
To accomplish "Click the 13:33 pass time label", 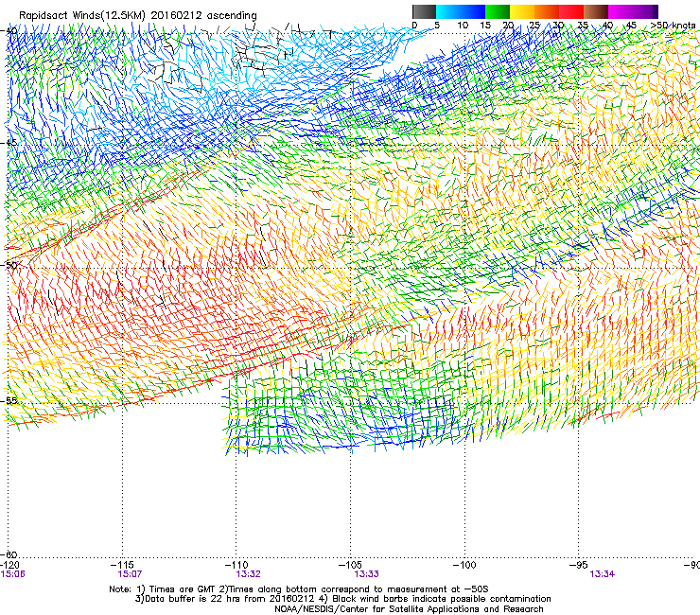I will 366,574.
